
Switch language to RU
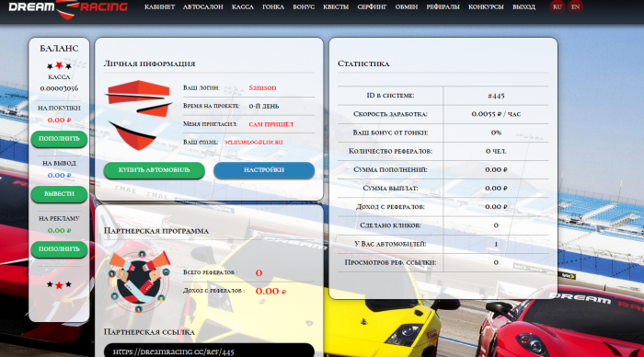coord(557,6)
